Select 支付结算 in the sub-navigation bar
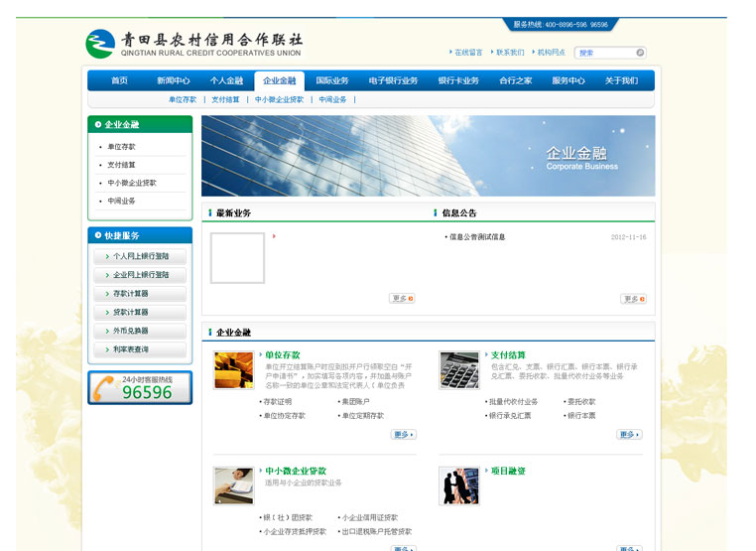Image resolution: width=756 pixels, height=551 pixels. [x=225, y=100]
